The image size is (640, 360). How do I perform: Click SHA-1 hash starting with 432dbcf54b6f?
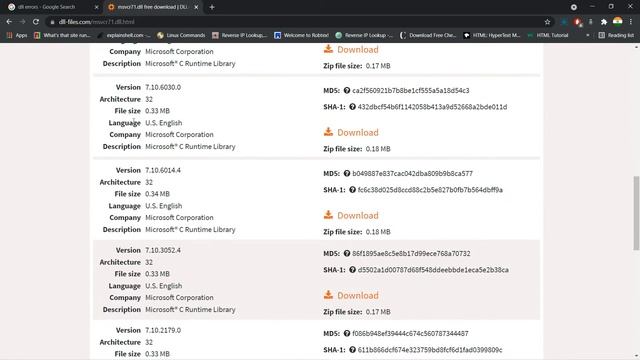[x=432, y=107]
